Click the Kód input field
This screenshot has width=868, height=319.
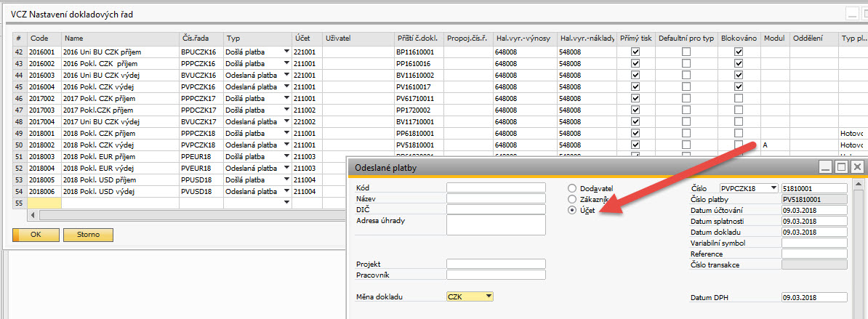tap(496, 188)
